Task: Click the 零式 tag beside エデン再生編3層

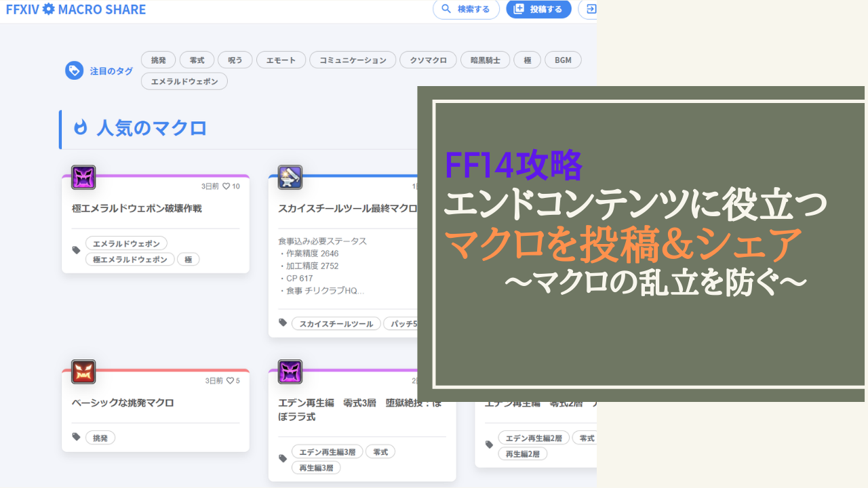Action: 380,452
